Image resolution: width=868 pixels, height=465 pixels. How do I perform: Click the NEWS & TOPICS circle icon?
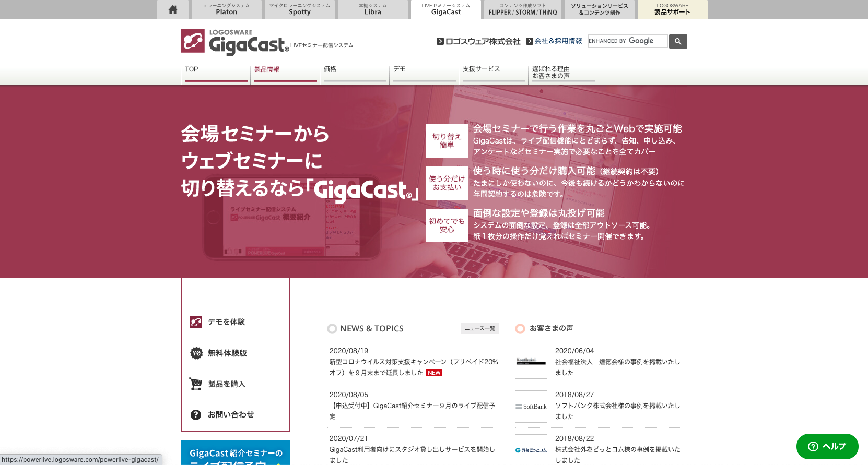click(332, 329)
